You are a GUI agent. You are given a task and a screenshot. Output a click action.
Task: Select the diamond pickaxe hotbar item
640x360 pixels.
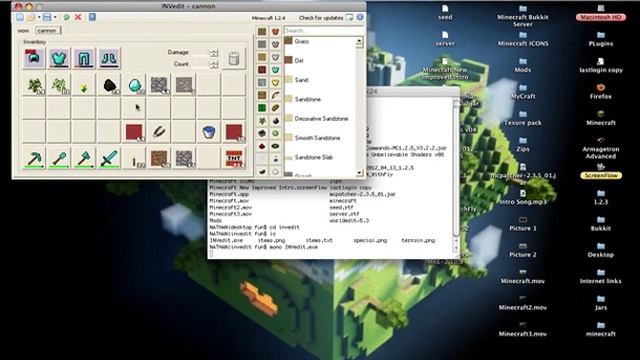click(x=34, y=158)
